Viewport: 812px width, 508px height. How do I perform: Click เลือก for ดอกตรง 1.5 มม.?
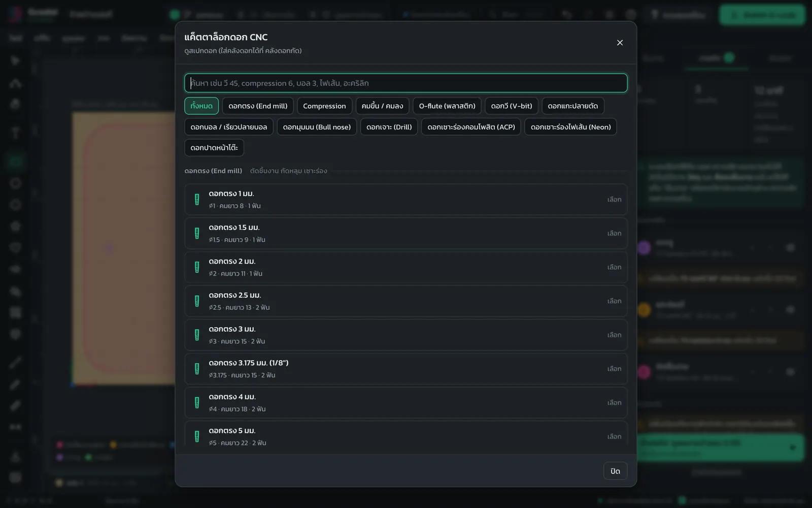[x=614, y=234]
